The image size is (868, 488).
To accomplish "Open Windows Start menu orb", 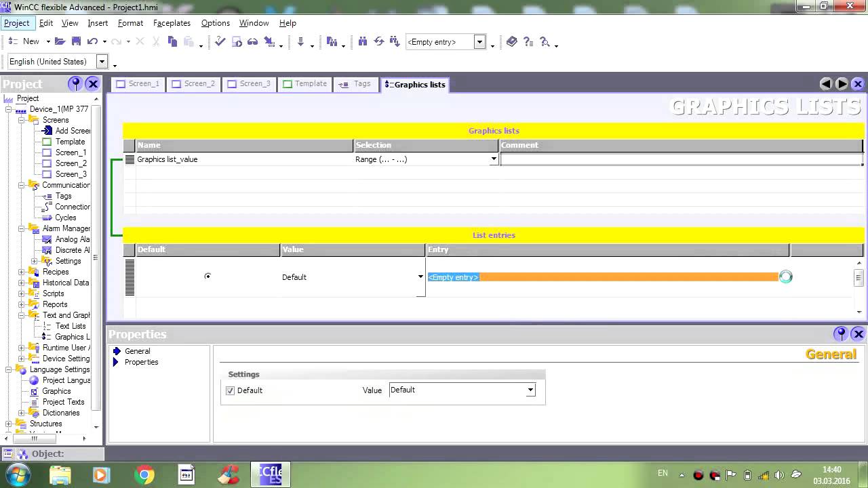I will (x=16, y=474).
